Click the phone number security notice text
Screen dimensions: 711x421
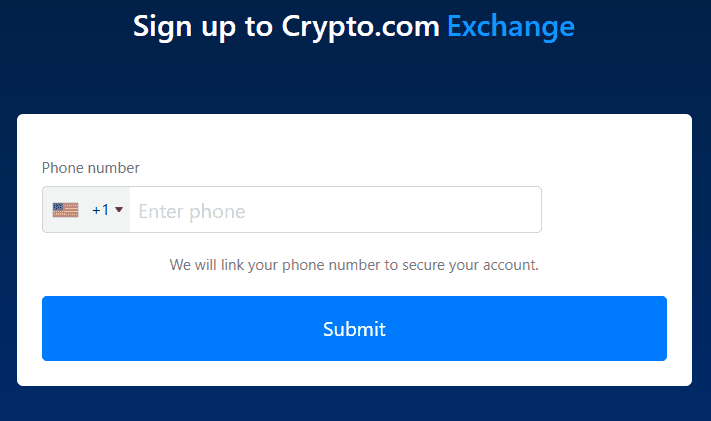pyautogui.click(x=354, y=265)
